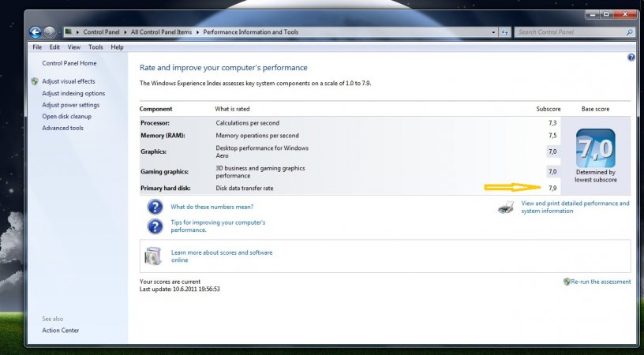This screenshot has width=644, height=355.
Task: Click Calculations per second text
Action: click(247, 123)
